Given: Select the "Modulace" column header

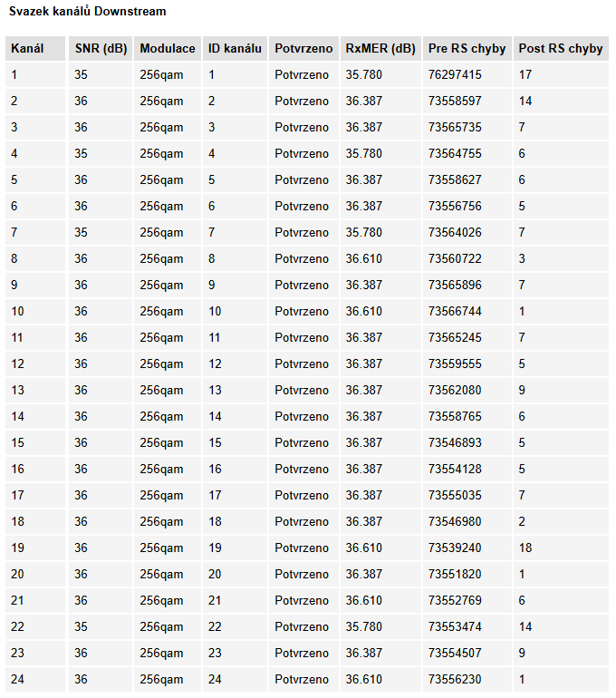Looking at the screenshot, I should pos(167,49).
